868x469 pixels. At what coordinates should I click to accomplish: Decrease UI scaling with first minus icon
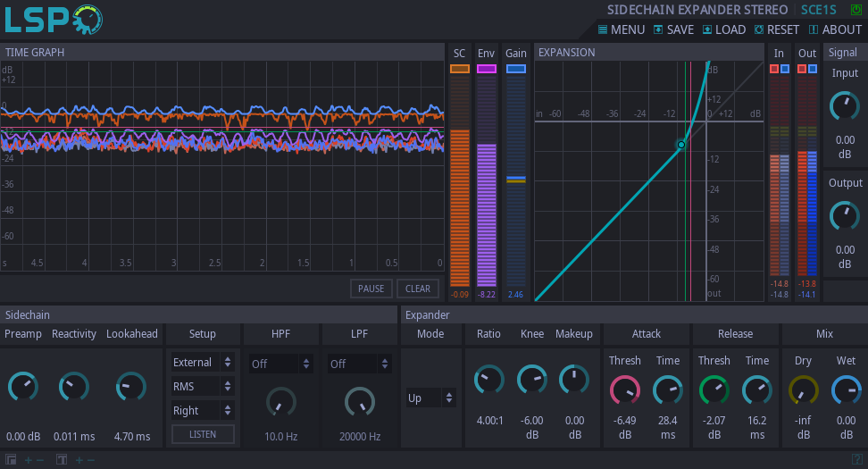(x=40, y=460)
